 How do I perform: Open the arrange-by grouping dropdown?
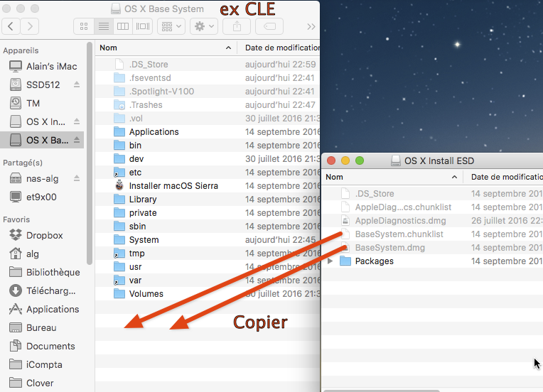pos(171,26)
